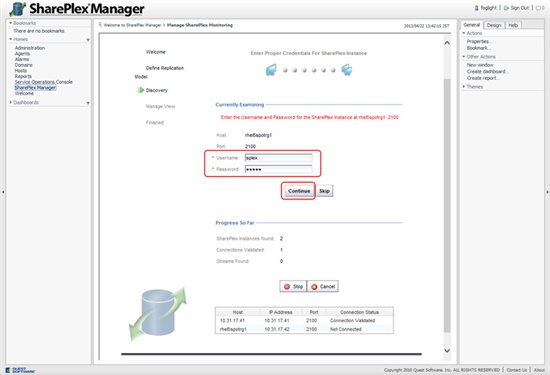550x375 pixels.
Task: Open the Dashboards dropdown arrow
Action: click(x=88, y=103)
